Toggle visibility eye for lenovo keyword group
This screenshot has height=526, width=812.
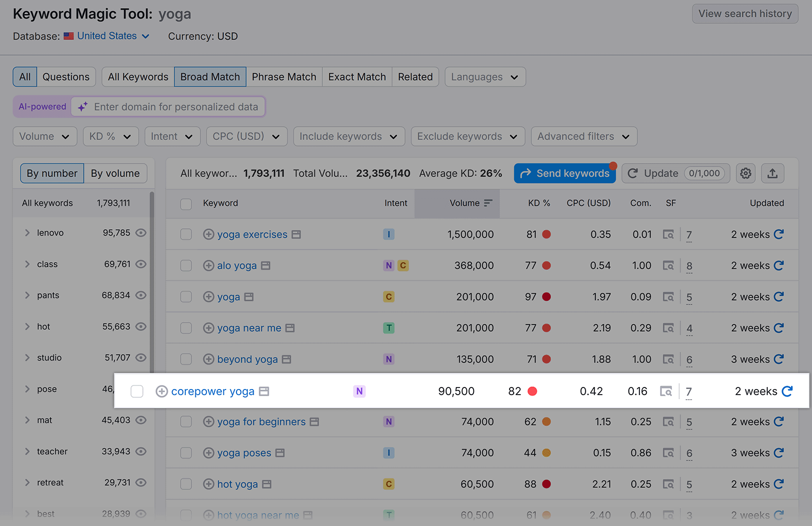tap(141, 233)
